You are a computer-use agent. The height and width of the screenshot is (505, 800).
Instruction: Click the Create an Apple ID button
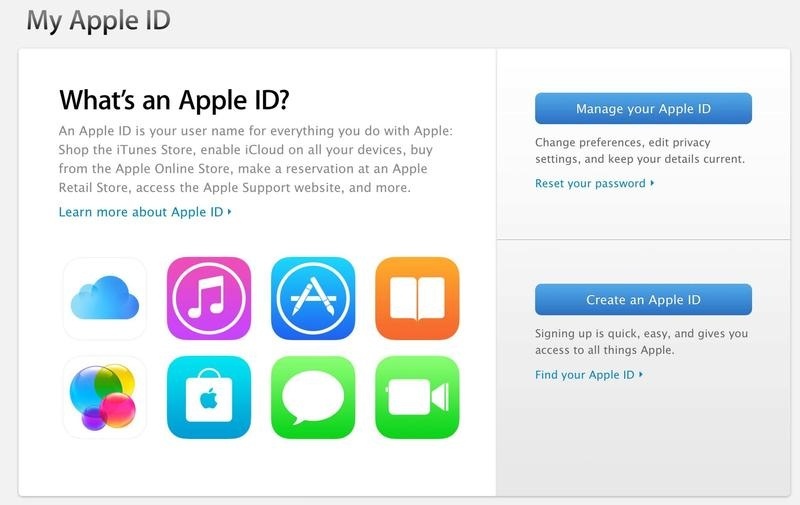tap(643, 299)
